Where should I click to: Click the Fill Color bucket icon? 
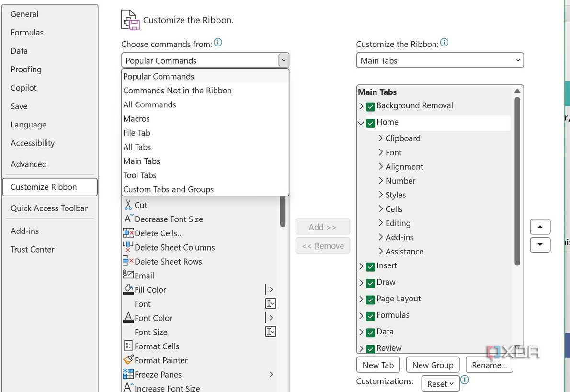click(128, 289)
